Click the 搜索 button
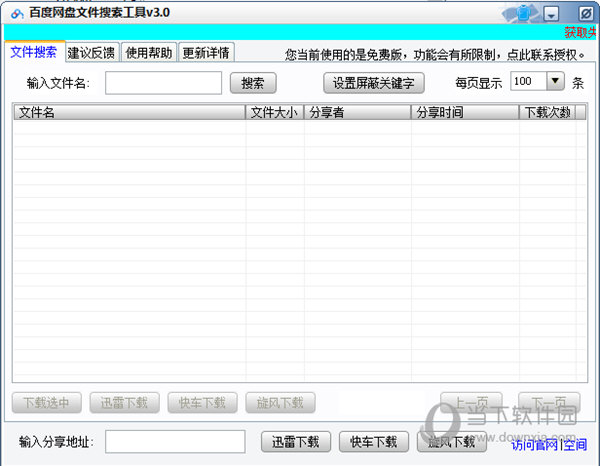The height and width of the screenshot is (466, 600). pos(253,83)
